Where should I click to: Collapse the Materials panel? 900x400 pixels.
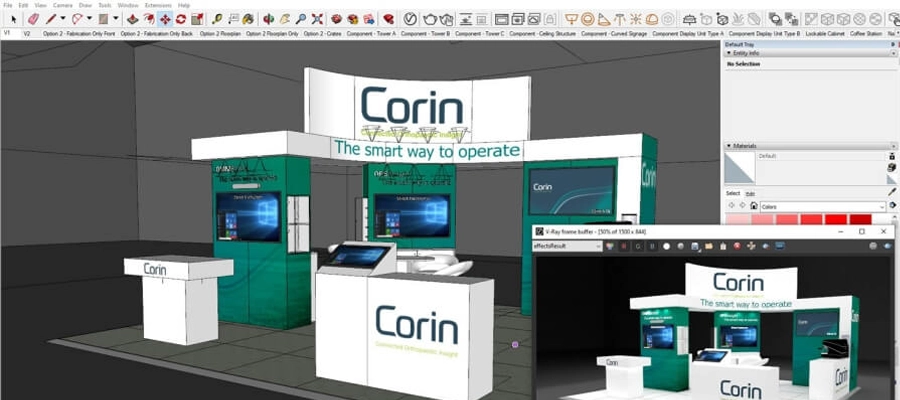point(729,145)
